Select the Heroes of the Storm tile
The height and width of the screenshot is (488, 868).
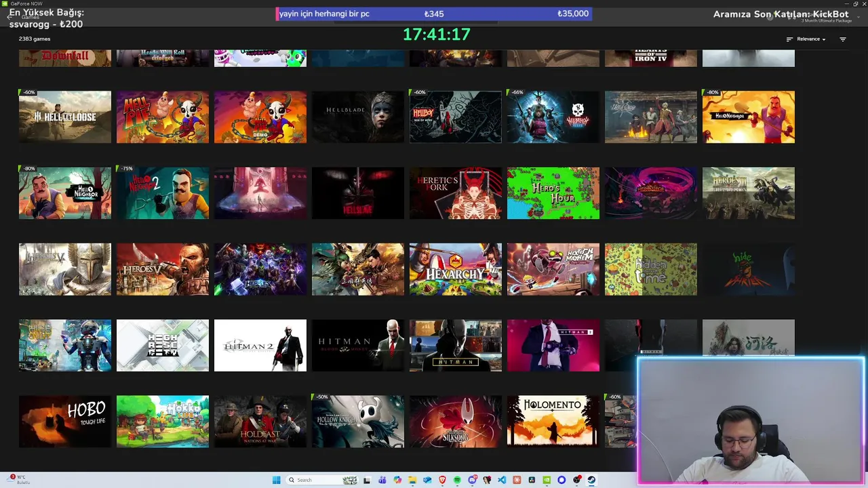260,269
